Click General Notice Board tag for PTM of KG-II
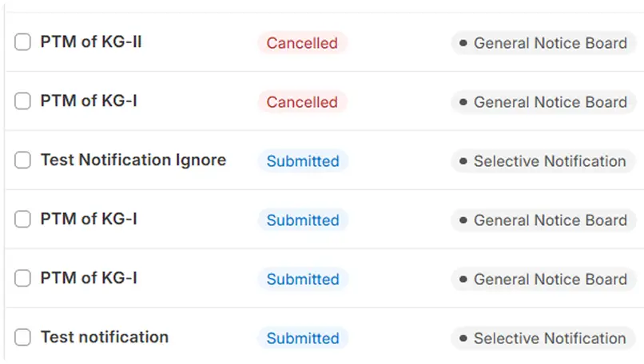The width and height of the screenshot is (644, 364). click(543, 43)
